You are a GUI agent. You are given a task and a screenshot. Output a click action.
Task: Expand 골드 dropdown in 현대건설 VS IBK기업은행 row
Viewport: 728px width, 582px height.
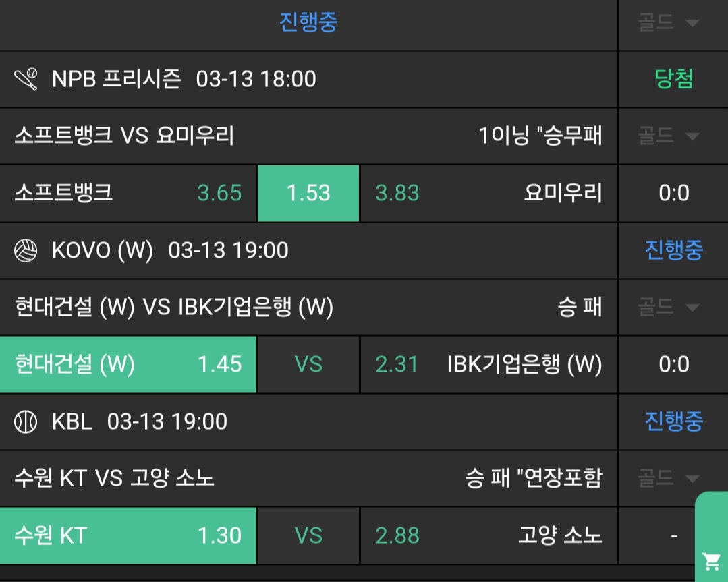667,308
